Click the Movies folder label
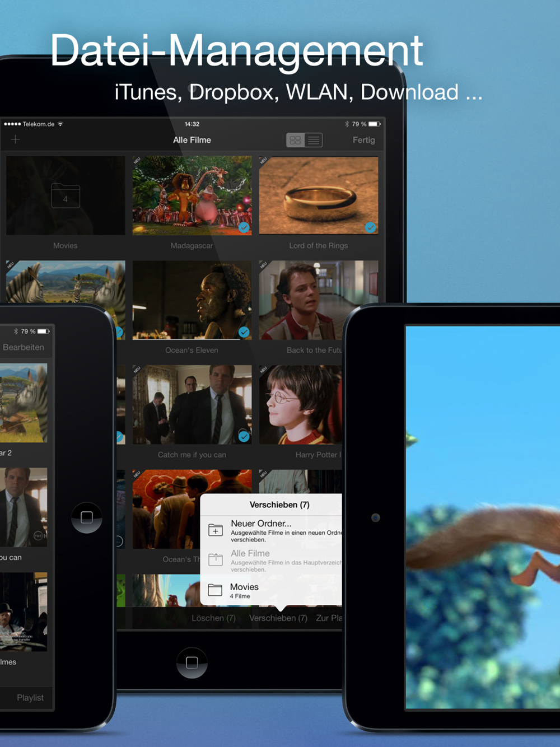This screenshot has height=747, width=560. point(66,245)
